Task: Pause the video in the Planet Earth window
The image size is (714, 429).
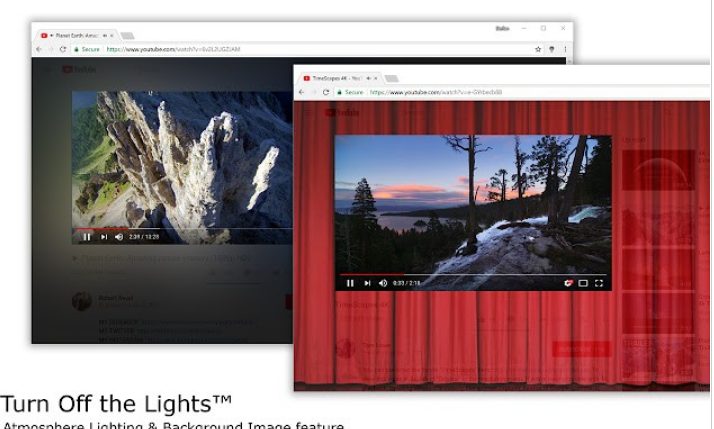Action: (x=87, y=237)
